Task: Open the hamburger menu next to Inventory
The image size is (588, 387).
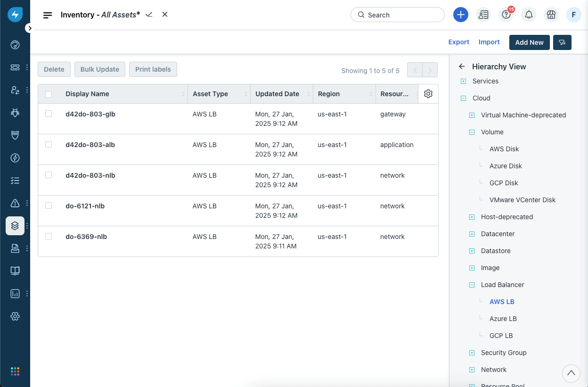Action: tap(47, 15)
